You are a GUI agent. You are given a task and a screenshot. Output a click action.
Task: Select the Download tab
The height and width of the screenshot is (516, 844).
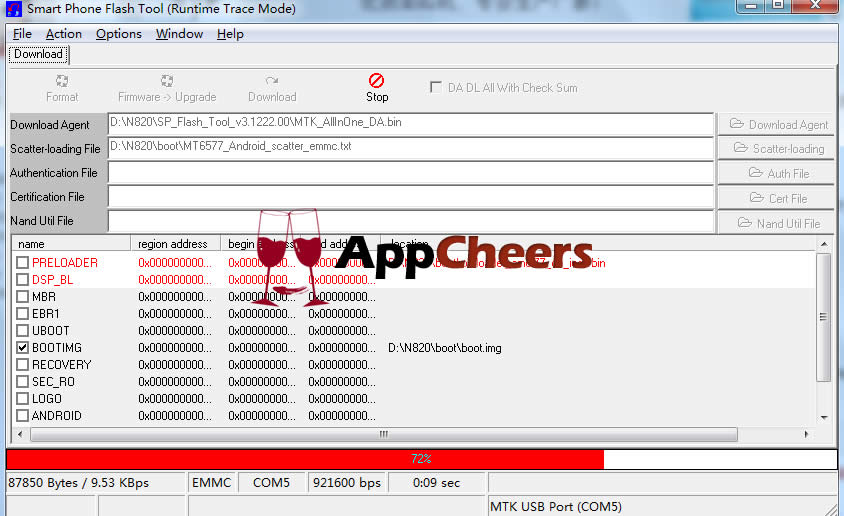38,54
